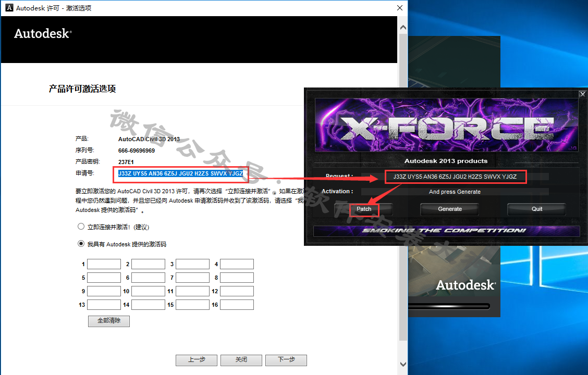Select the connect and activate now radio option

(81, 227)
